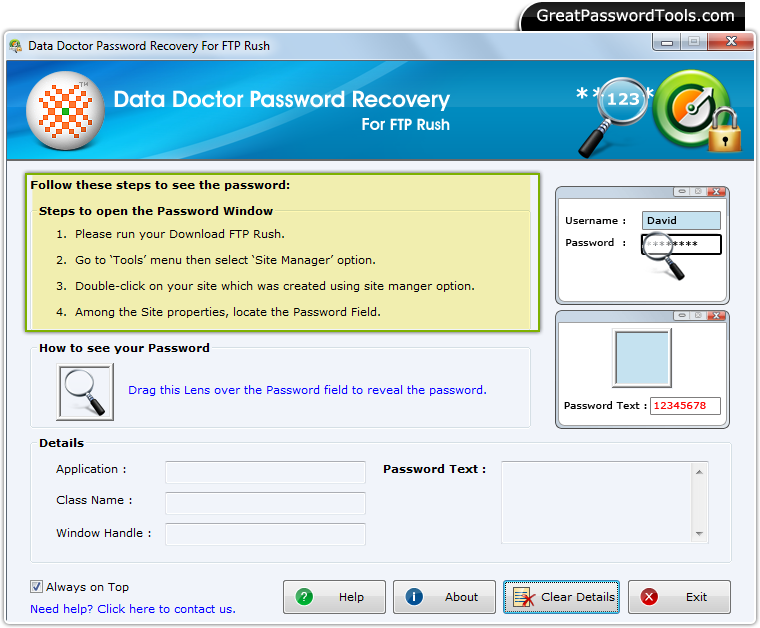This screenshot has height=628, width=760.
Task: Click the Exit button
Action: coord(679,597)
